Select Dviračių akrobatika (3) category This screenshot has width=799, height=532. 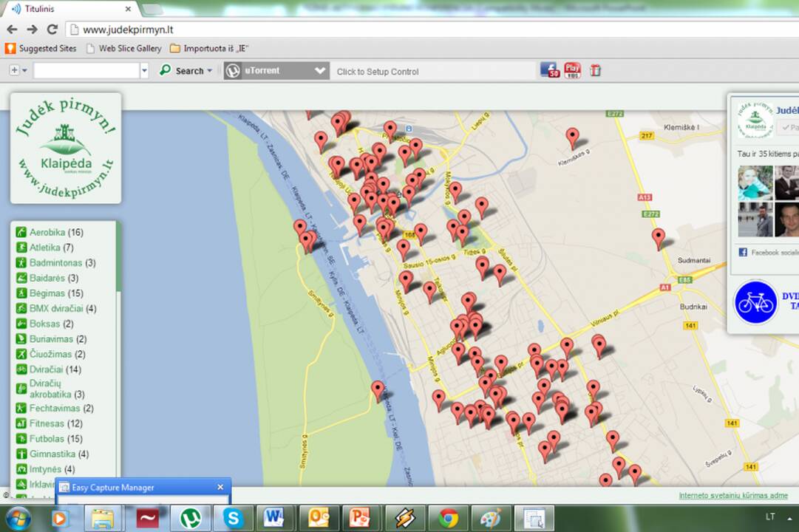point(57,389)
